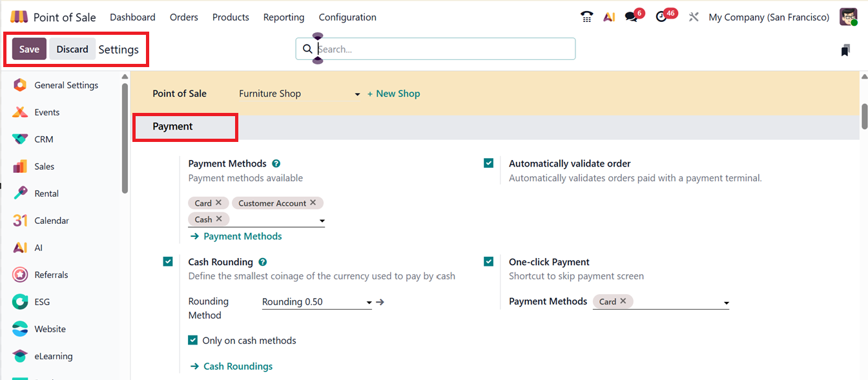The height and width of the screenshot is (380, 868).
Task: Click the Save button
Action: click(29, 49)
